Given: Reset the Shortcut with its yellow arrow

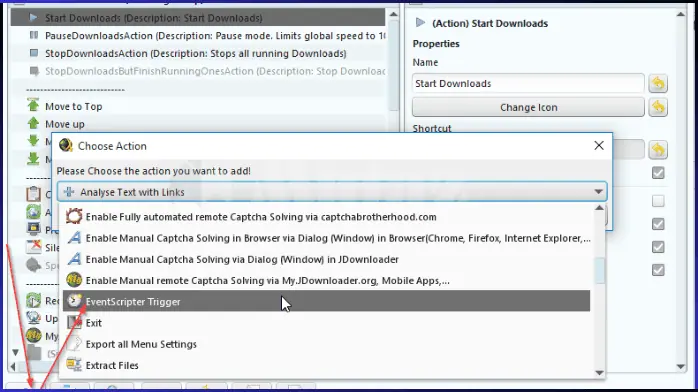Looking at the screenshot, I should click(658, 150).
